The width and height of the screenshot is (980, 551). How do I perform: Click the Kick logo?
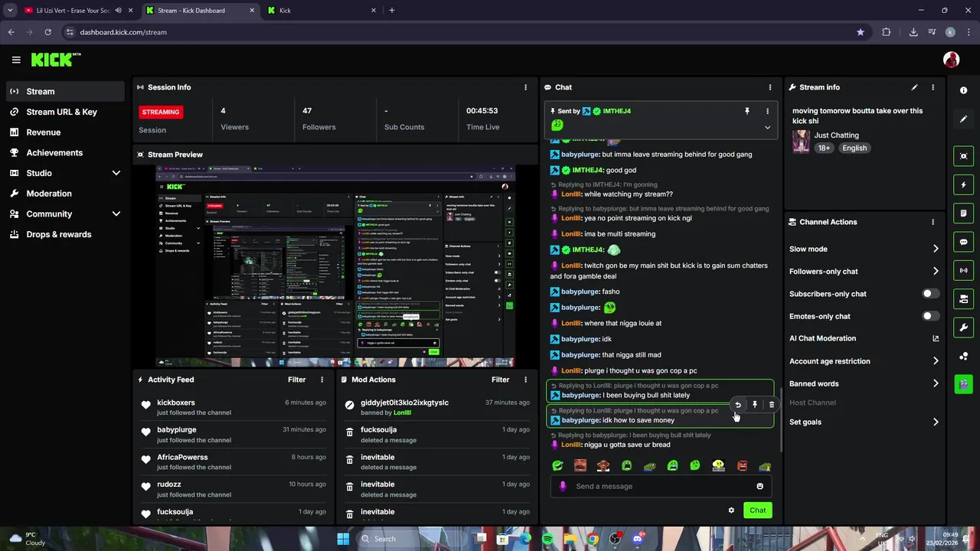(55, 60)
